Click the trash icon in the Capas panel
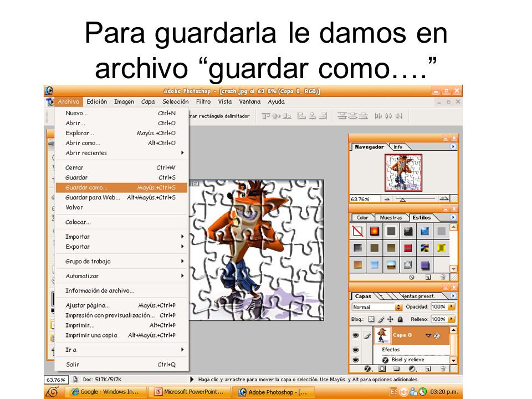Image resolution: width=532 pixels, height=399 pixels. point(442,369)
